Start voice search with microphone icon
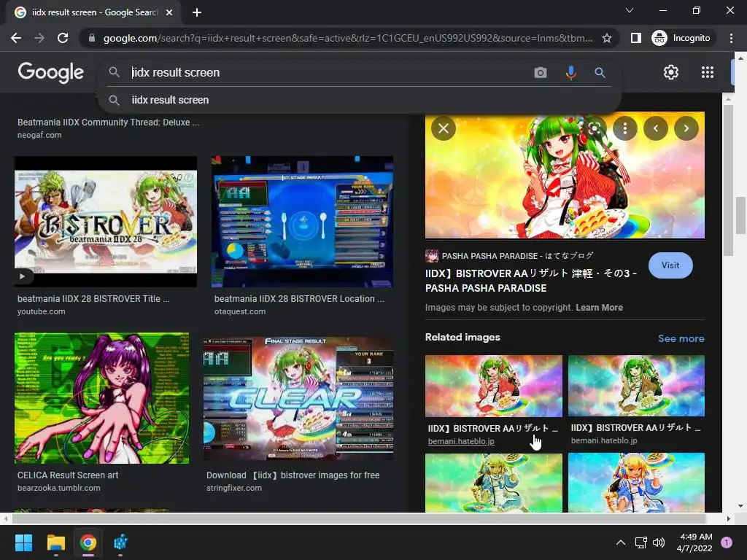This screenshot has height=560, width=747. pyautogui.click(x=570, y=72)
